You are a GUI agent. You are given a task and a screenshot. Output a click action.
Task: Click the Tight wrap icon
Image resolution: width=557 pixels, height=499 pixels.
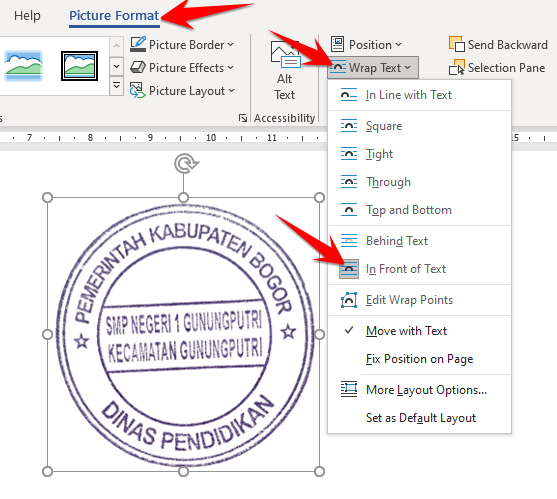coord(349,154)
